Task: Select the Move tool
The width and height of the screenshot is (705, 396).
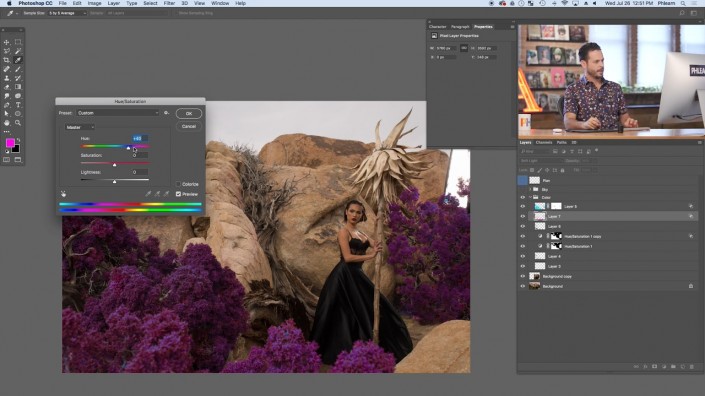Action: [x=6, y=42]
